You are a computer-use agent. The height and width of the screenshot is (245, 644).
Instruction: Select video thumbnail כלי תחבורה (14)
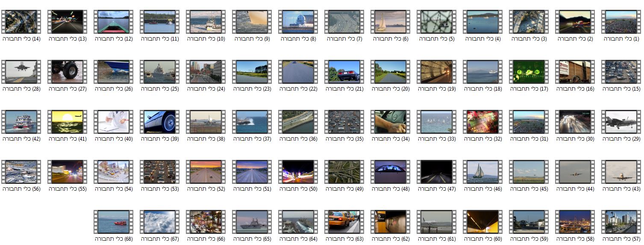point(21,22)
